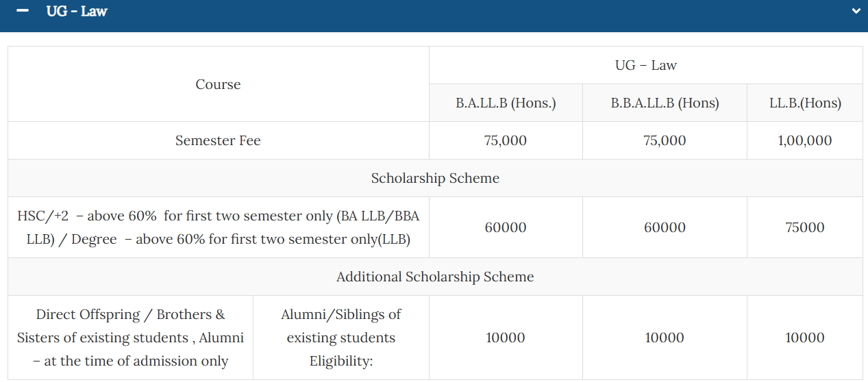Screen dimensions: 868x382
Task: Select the Additional Scholarship Scheme row
Action: point(435,277)
